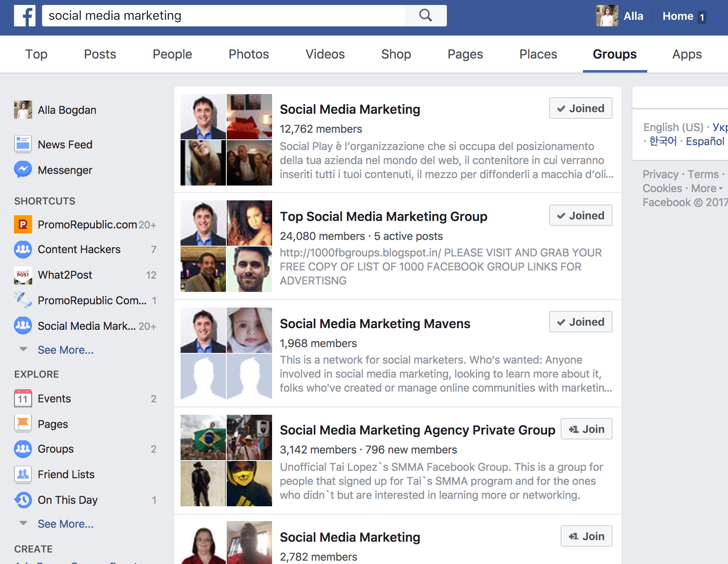Open News Feed icon

point(23,144)
